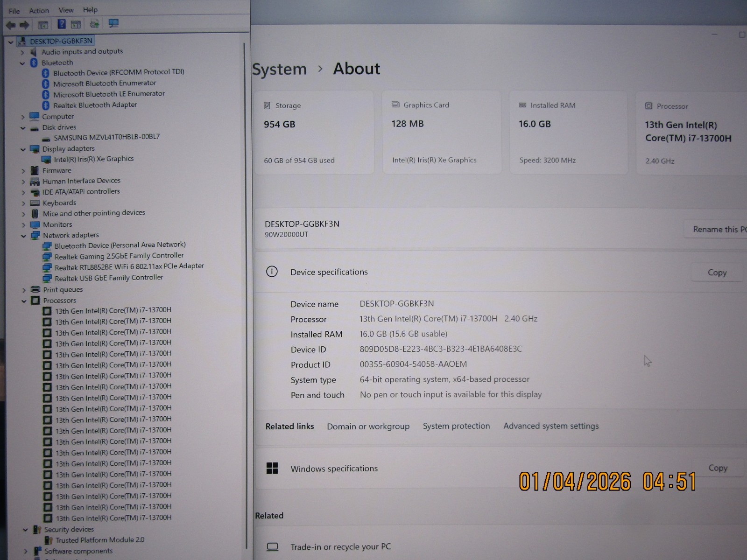Screen dimensions: 747x560
Task: Go back to System in Settings breadcrumb
Action: [279, 69]
